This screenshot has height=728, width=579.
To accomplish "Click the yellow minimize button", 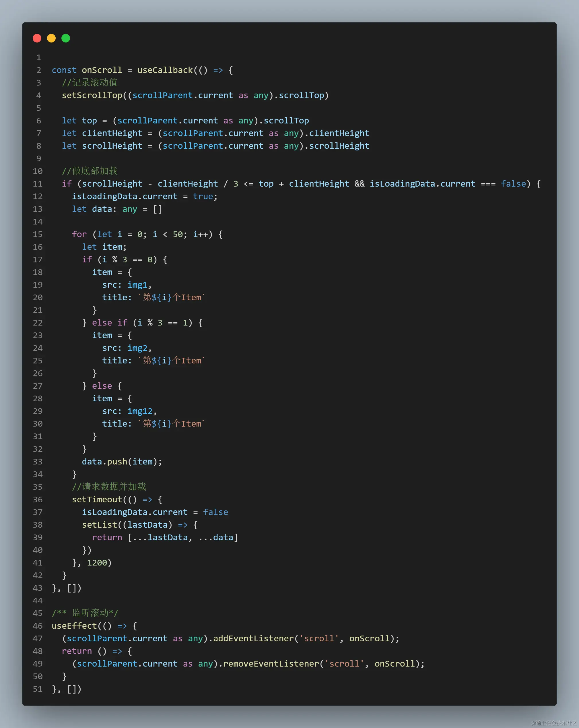I will [51, 38].
